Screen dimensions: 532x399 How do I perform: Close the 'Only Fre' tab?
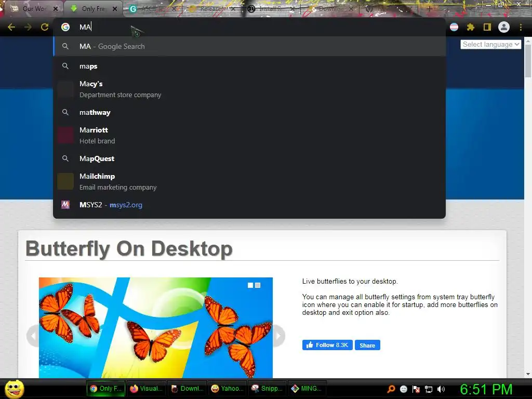(115, 9)
